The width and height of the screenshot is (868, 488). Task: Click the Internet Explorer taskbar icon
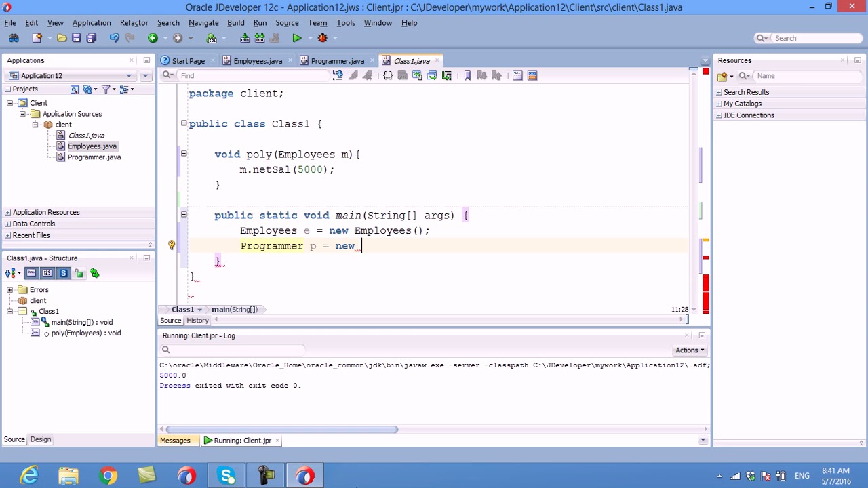(x=29, y=476)
